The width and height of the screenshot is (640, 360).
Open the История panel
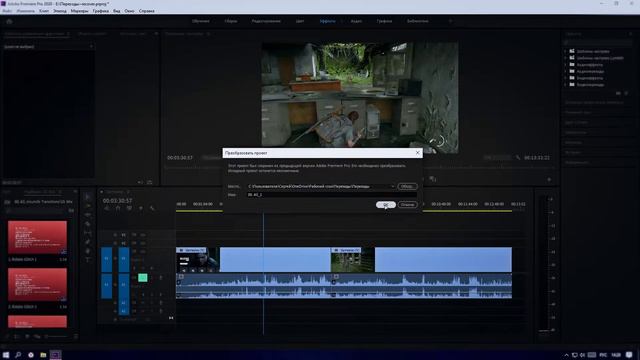click(x=573, y=152)
